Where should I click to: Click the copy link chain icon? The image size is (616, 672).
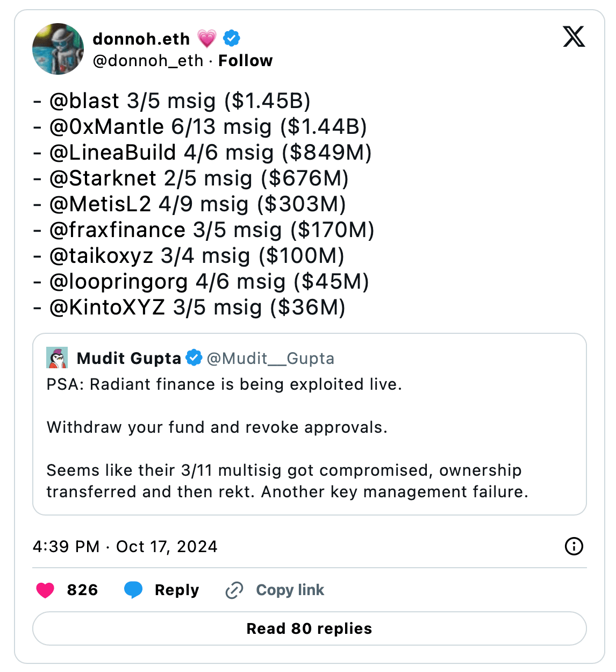coord(234,590)
